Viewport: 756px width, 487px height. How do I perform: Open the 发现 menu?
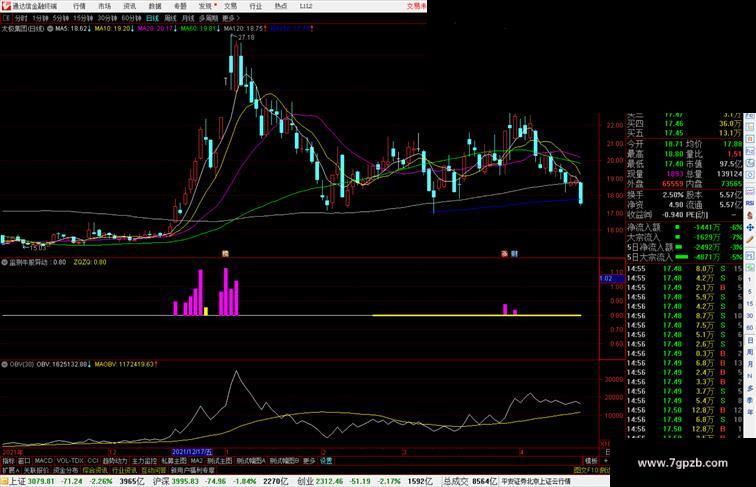(x=205, y=6)
